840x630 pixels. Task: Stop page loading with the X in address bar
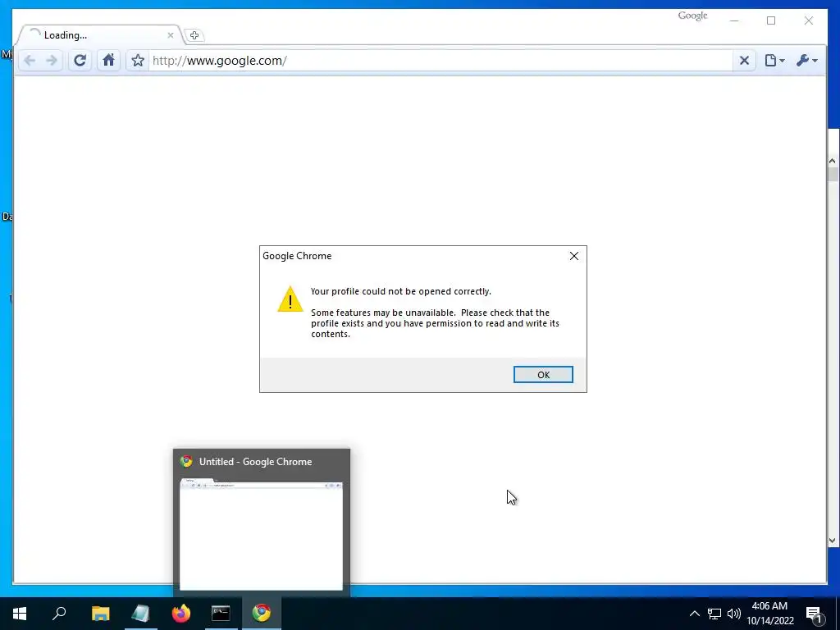click(744, 61)
